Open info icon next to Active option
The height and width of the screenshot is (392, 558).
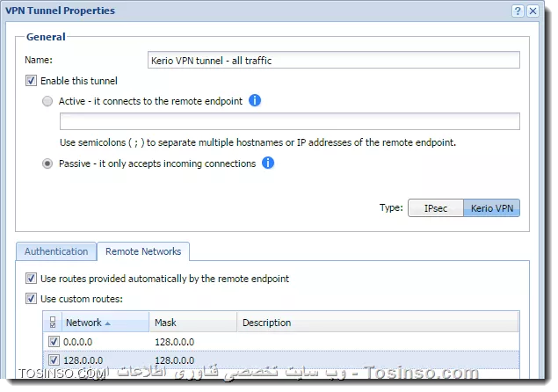click(255, 100)
